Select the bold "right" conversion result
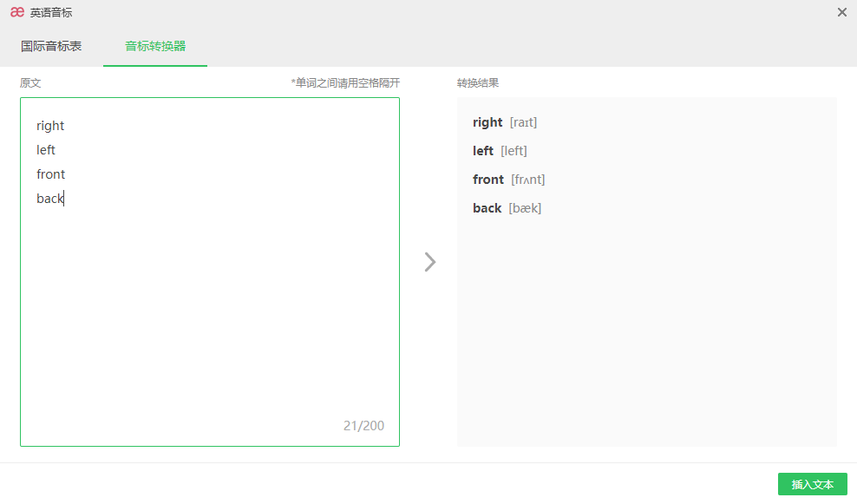Viewport: 857px width, 504px height. click(x=487, y=122)
